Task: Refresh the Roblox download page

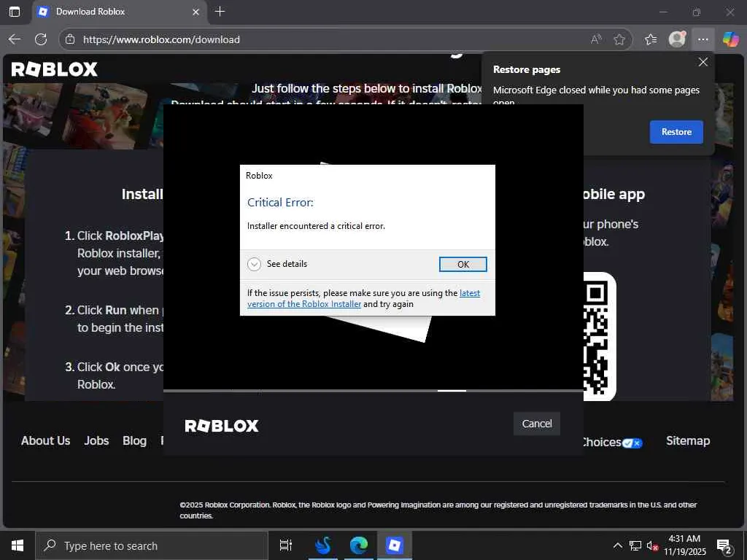Action: [x=41, y=39]
